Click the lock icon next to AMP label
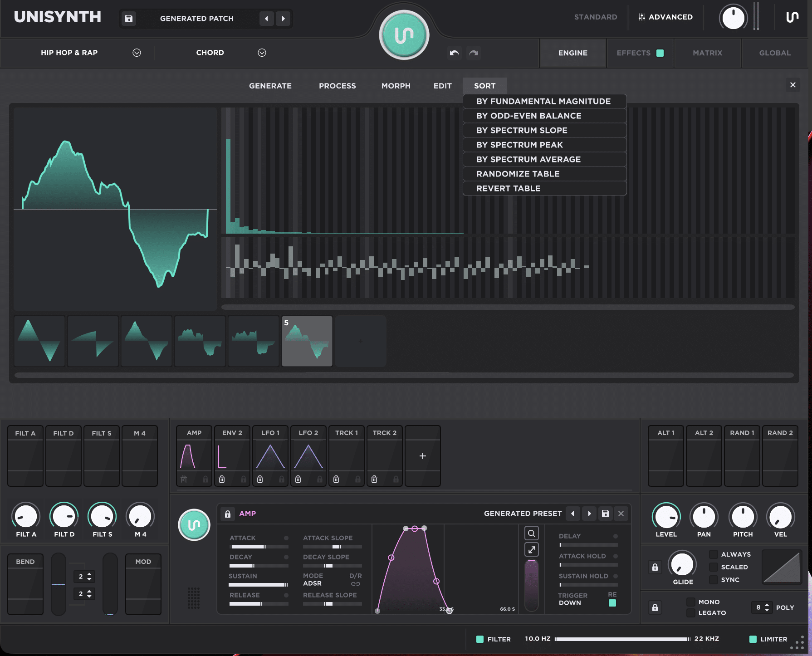Image resolution: width=812 pixels, height=656 pixels. (x=228, y=514)
